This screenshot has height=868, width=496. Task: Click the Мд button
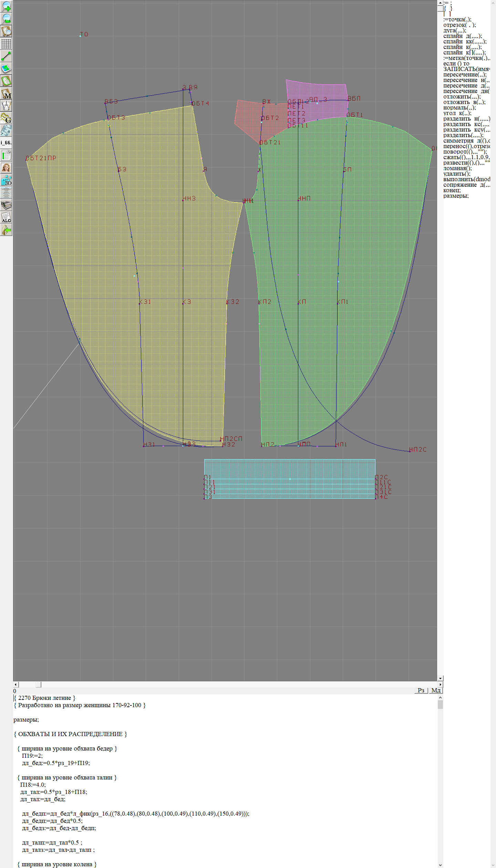435,690
